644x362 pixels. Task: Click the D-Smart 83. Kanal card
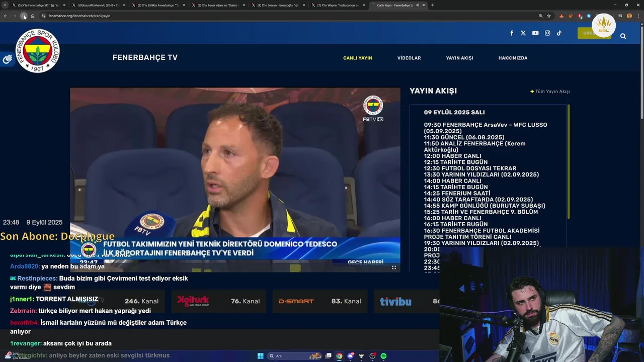tap(320, 301)
